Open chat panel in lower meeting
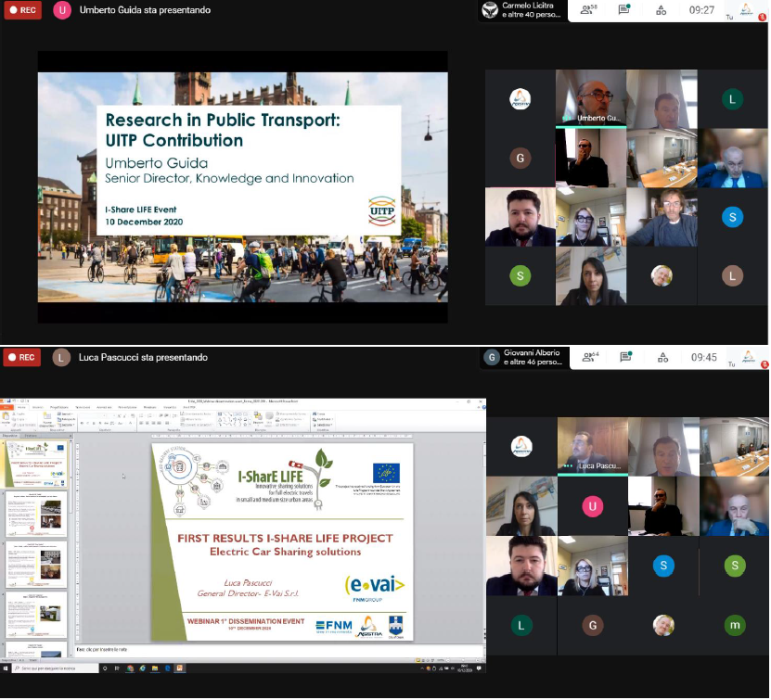Viewport: 771px width, 700px height. [x=626, y=357]
